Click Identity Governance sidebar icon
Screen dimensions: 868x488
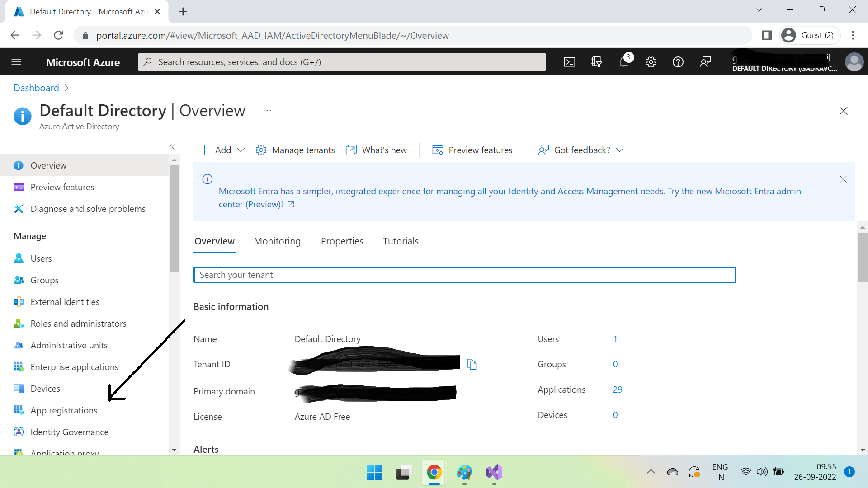[x=18, y=432]
